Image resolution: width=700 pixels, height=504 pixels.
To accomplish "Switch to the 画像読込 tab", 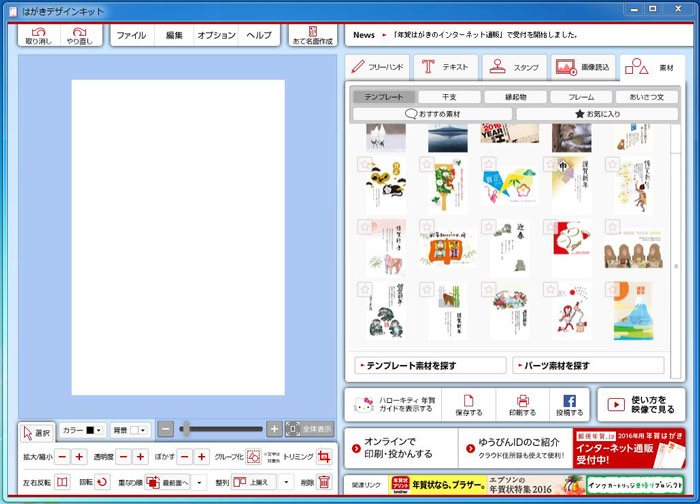I will (x=583, y=67).
